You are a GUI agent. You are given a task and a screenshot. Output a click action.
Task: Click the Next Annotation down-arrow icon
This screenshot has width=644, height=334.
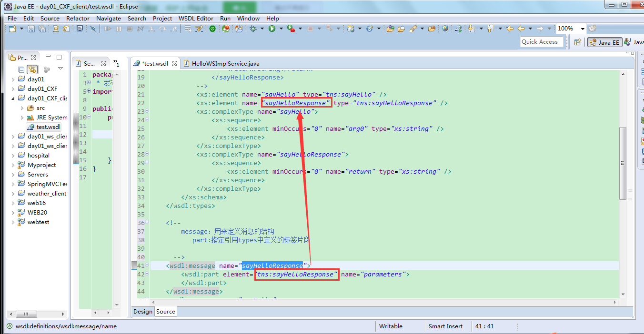(x=471, y=29)
